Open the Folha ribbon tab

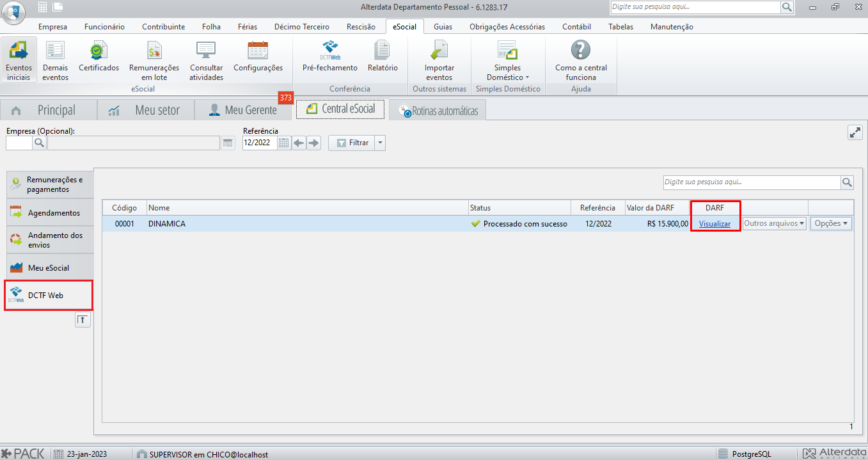[x=211, y=27]
